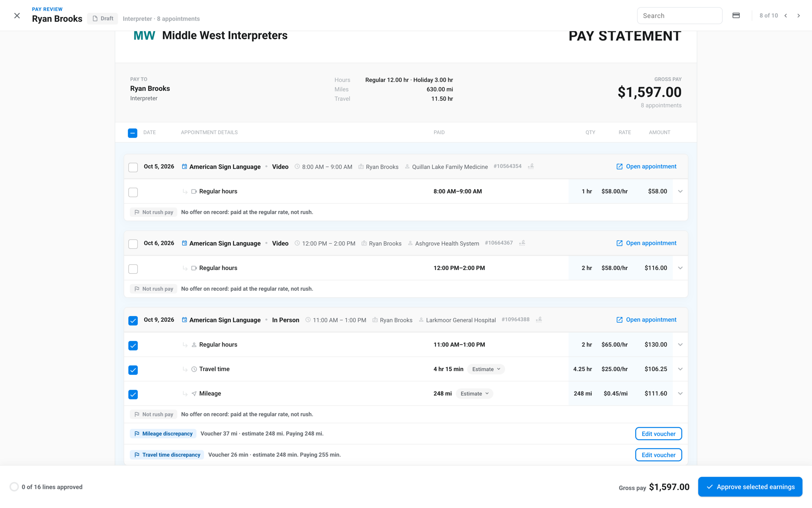Click the Not rush pay tag on Oct 9
Image resolution: width=812 pixels, height=508 pixels.
154,414
